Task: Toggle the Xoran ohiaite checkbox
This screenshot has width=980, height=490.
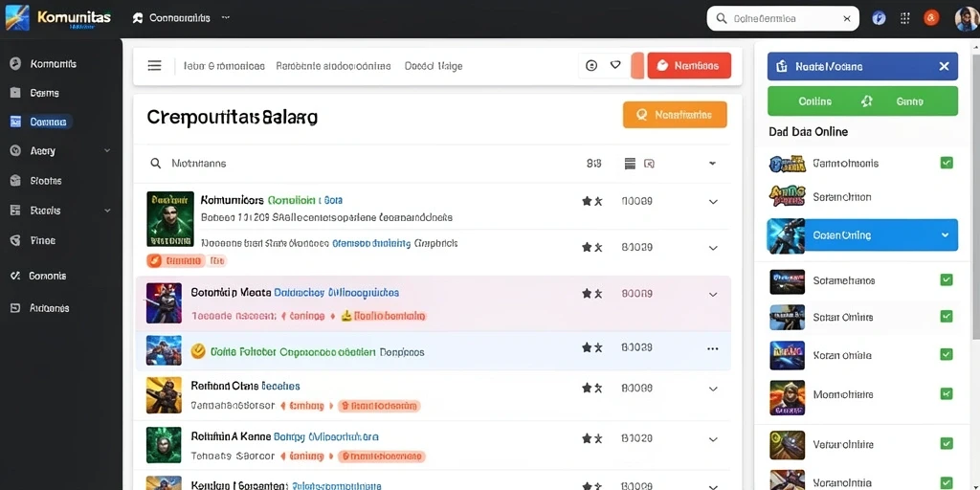Action: 947,354
